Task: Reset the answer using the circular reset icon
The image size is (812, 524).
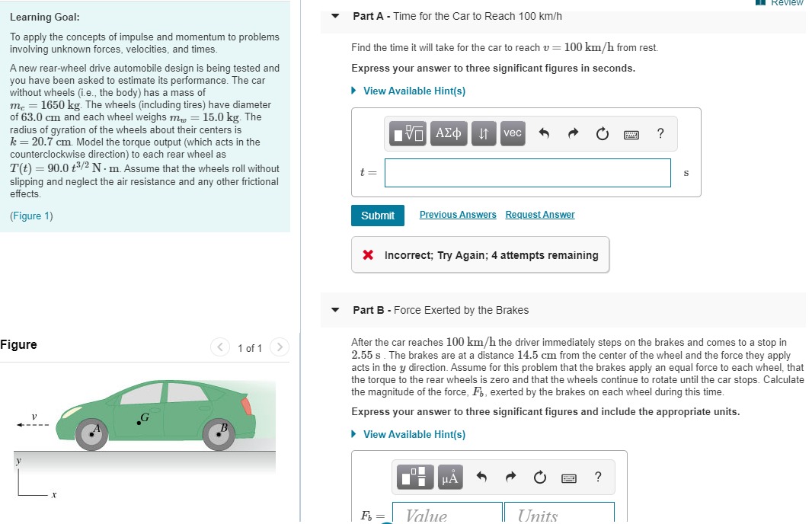Action: (602, 133)
